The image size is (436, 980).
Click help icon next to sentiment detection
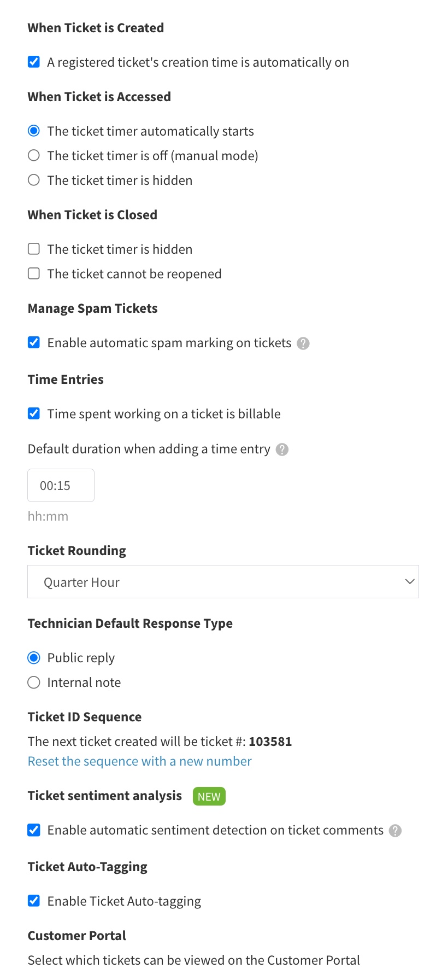coord(395,831)
